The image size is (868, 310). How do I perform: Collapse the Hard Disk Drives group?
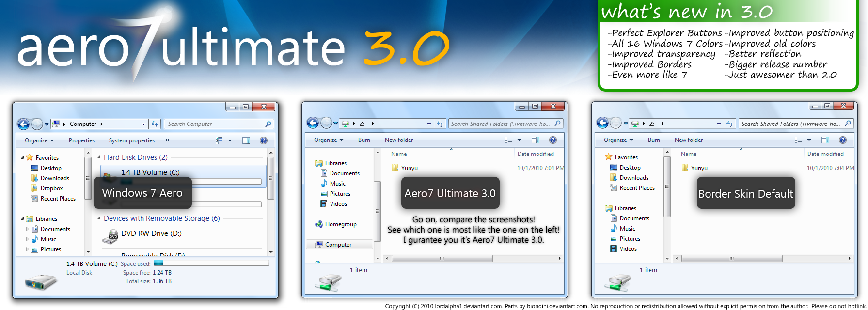99,157
